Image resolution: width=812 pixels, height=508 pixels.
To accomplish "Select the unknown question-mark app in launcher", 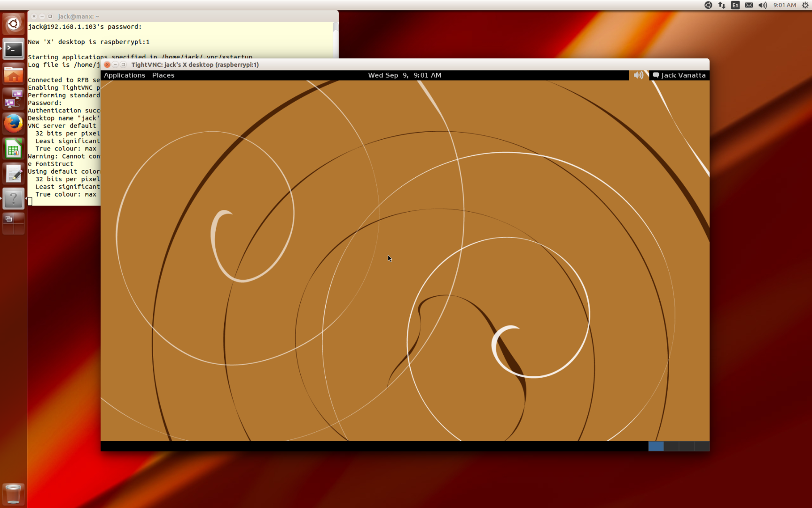I will point(13,198).
